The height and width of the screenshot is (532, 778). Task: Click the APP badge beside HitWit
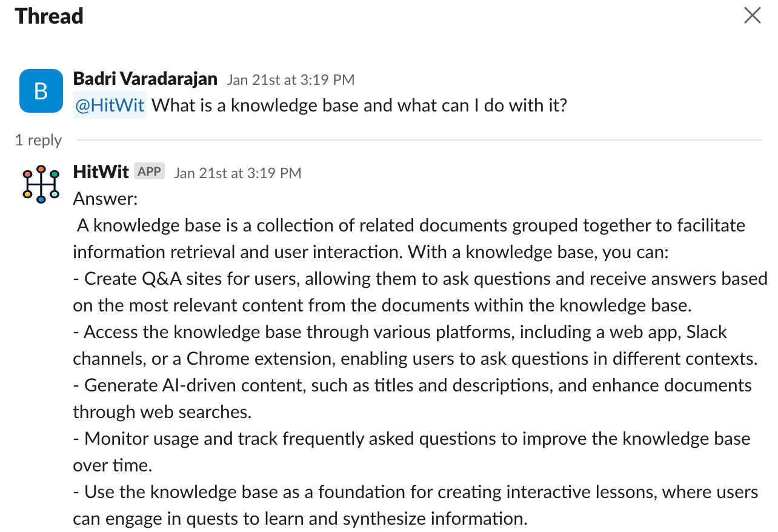[x=149, y=172]
